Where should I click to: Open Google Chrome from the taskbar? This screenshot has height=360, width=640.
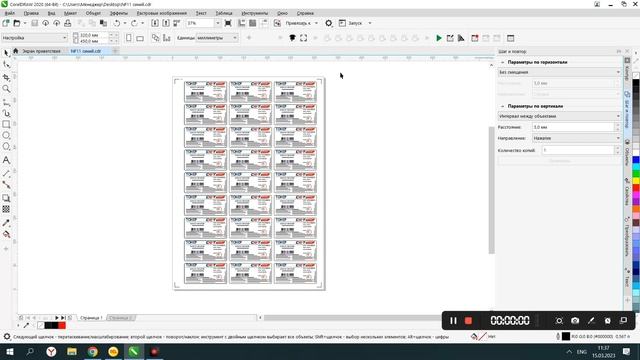[93, 351]
